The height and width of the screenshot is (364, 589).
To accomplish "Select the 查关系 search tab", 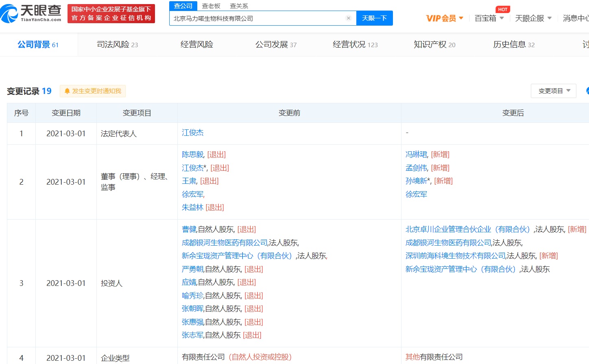I will tap(239, 6).
